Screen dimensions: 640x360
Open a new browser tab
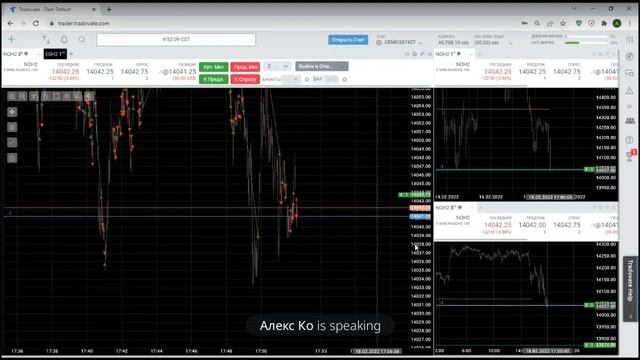point(109,9)
